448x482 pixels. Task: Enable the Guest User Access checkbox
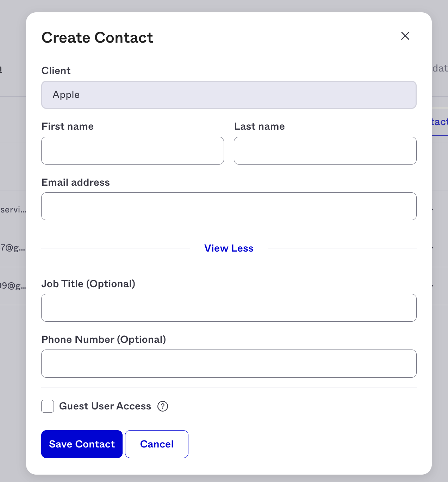tap(48, 406)
